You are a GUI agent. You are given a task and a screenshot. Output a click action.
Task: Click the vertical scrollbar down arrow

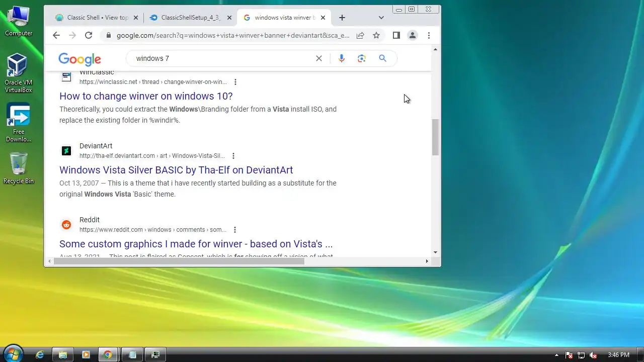[435, 252]
